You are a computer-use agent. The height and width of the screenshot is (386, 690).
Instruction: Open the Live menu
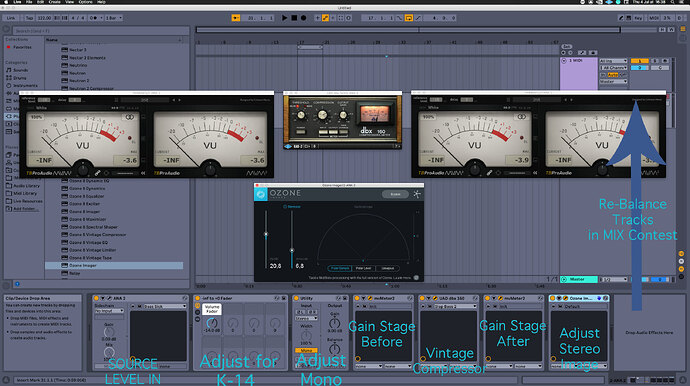[17, 2]
